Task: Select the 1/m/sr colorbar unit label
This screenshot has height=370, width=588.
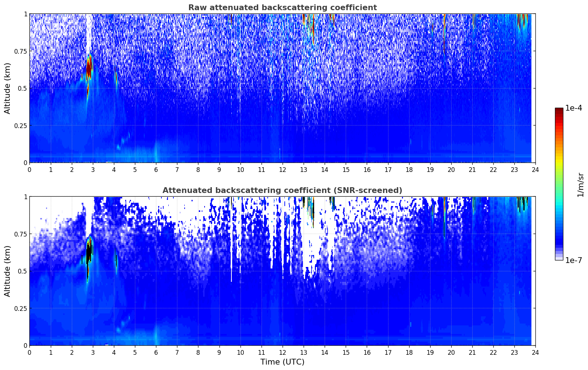Action: tap(580, 185)
